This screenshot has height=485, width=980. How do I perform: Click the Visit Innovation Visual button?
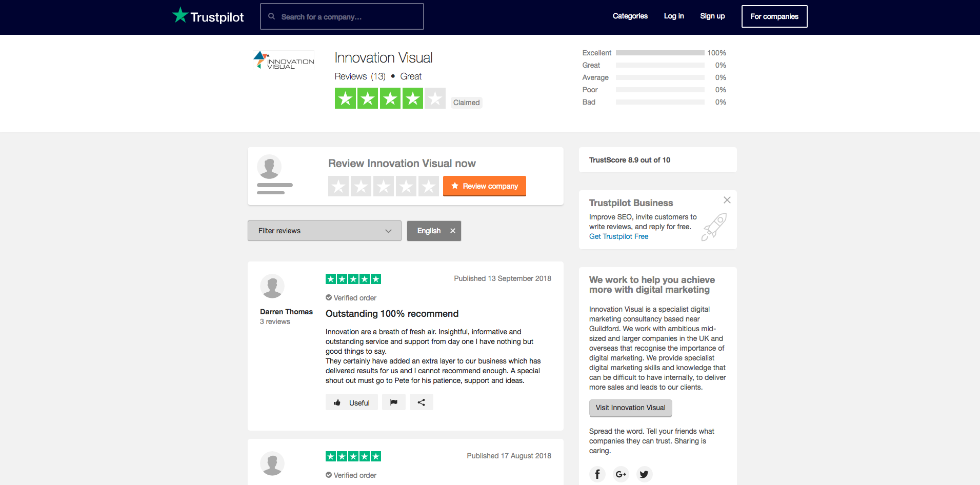(x=631, y=408)
